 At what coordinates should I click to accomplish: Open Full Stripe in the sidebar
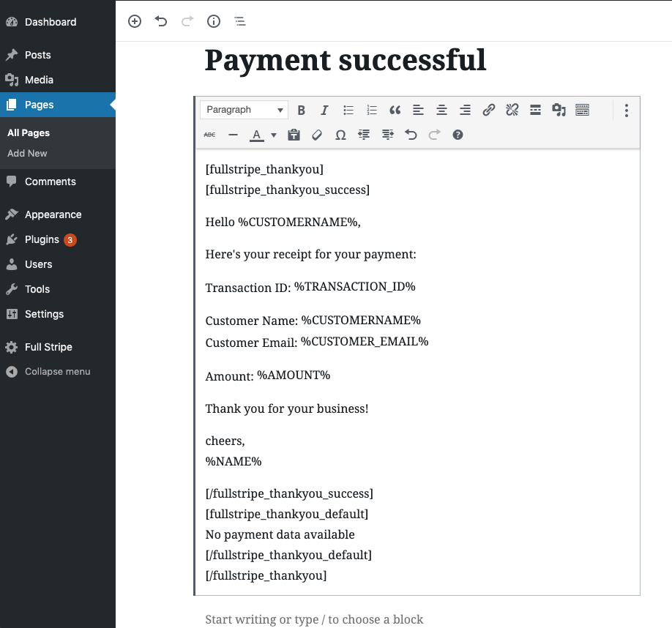[x=48, y=347]
